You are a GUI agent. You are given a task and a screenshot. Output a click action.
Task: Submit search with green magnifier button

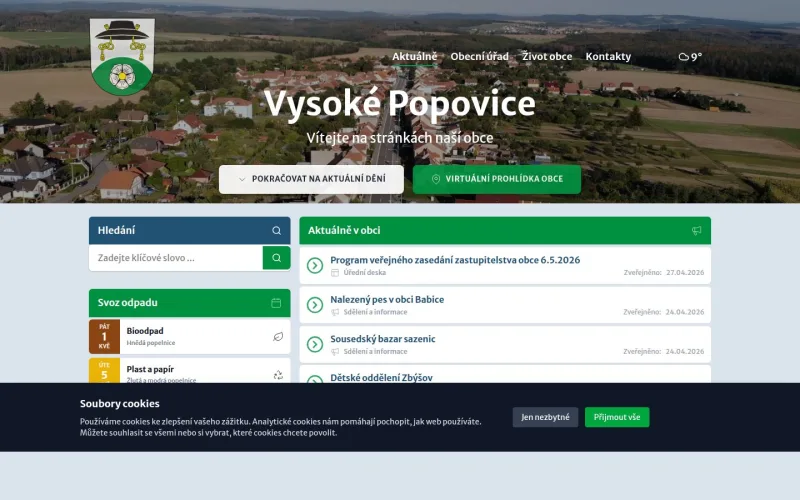tap(277, 258)
